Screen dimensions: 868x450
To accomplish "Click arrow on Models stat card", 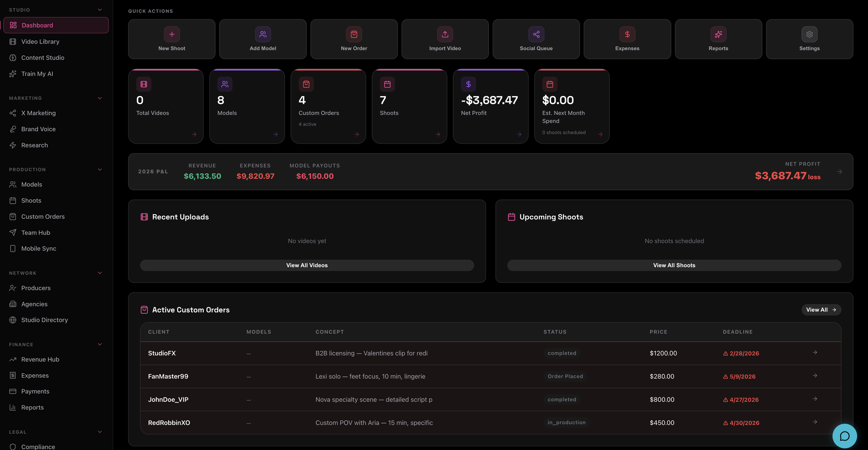I will [276, 134].
